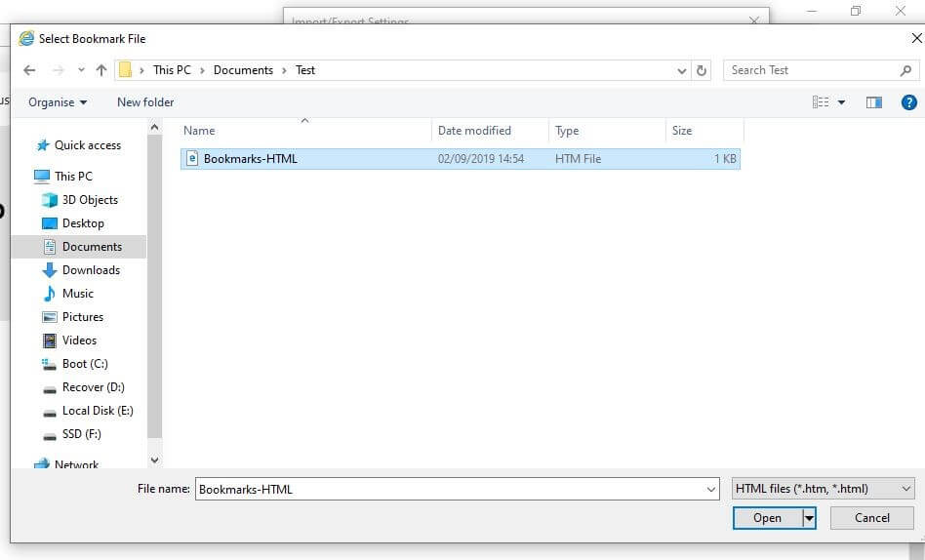Go up one folder level
This screenshot has height=560, width=925.
pos(101,70)
